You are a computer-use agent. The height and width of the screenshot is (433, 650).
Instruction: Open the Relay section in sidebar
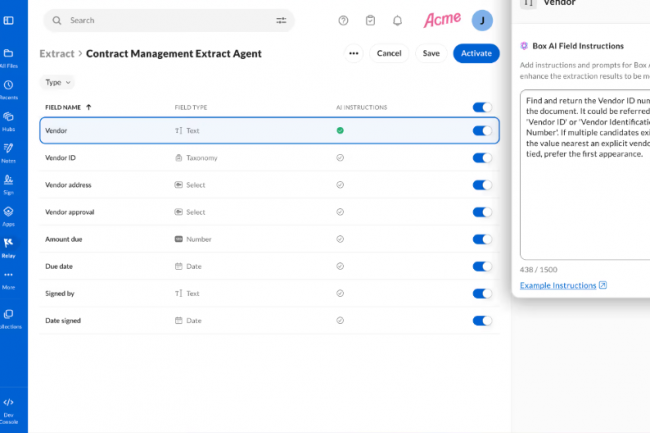coord(8,245)
